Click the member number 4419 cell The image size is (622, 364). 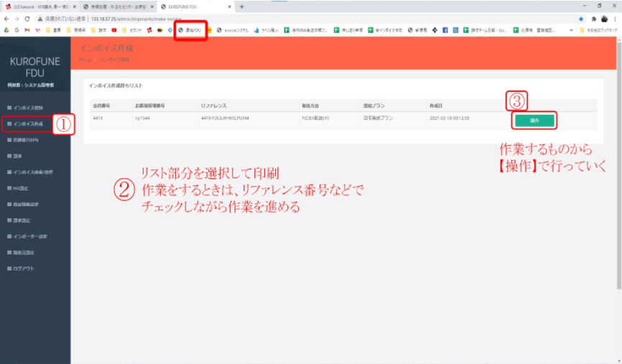pyautogui.click(x=98, y=118)
